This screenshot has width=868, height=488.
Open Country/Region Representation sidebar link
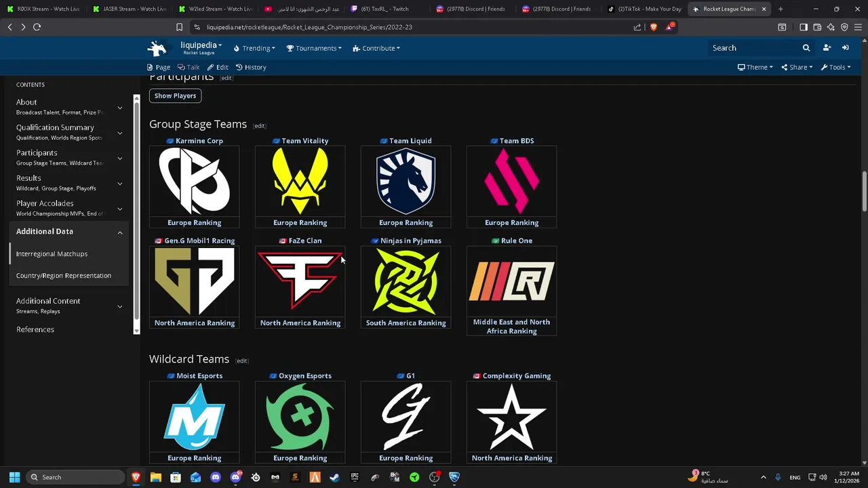[x=64, y=275]
